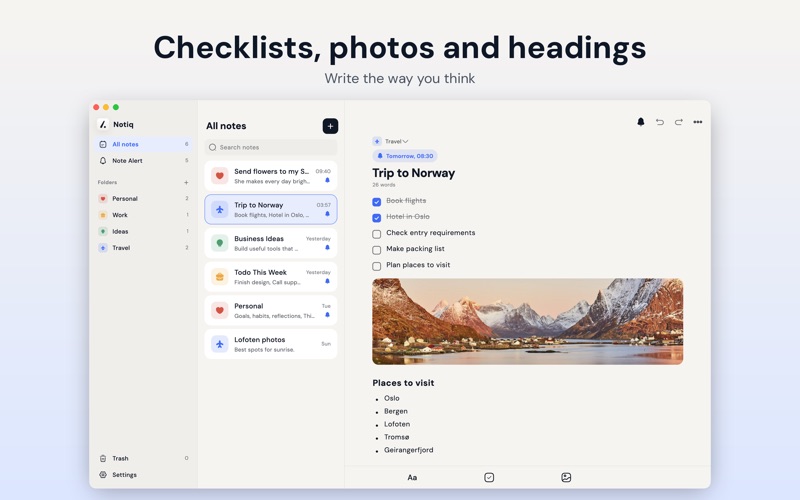Click the Todo This Week note icon
This screenshot has width=800, height=500.
point(219,277)
